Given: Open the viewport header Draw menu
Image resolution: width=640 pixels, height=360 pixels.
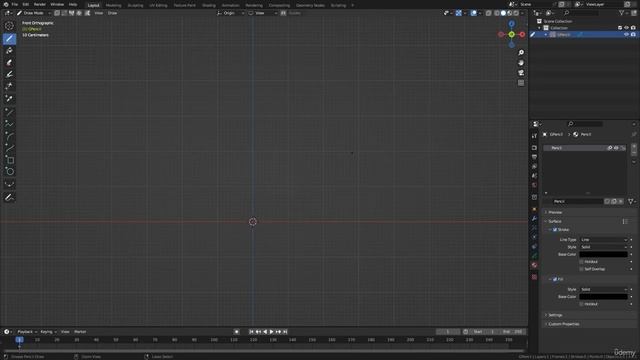Looking at the screenshot, I should pos(112,13).
